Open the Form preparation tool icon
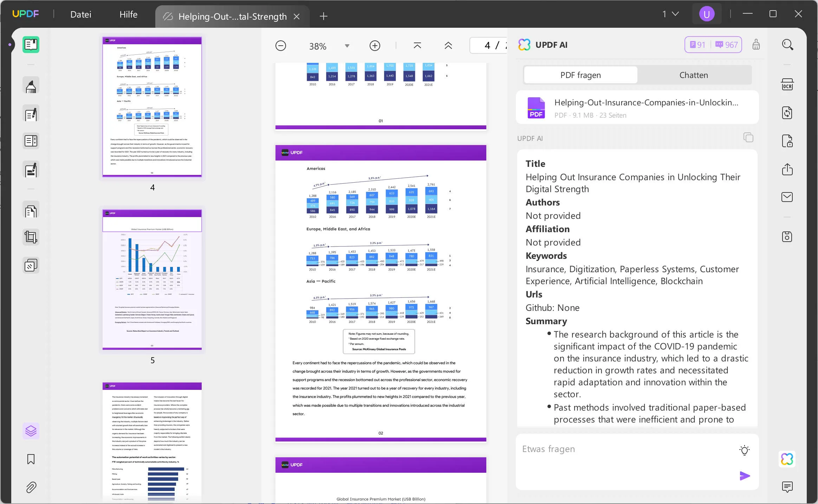 pos(31,141)
